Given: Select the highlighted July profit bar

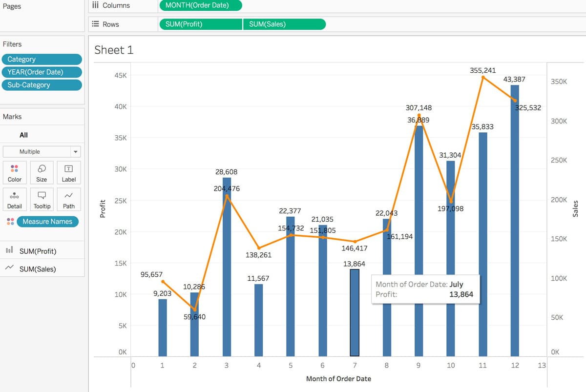Looking at the screenshot, I should pyautogui.click(x=355, y=312).
